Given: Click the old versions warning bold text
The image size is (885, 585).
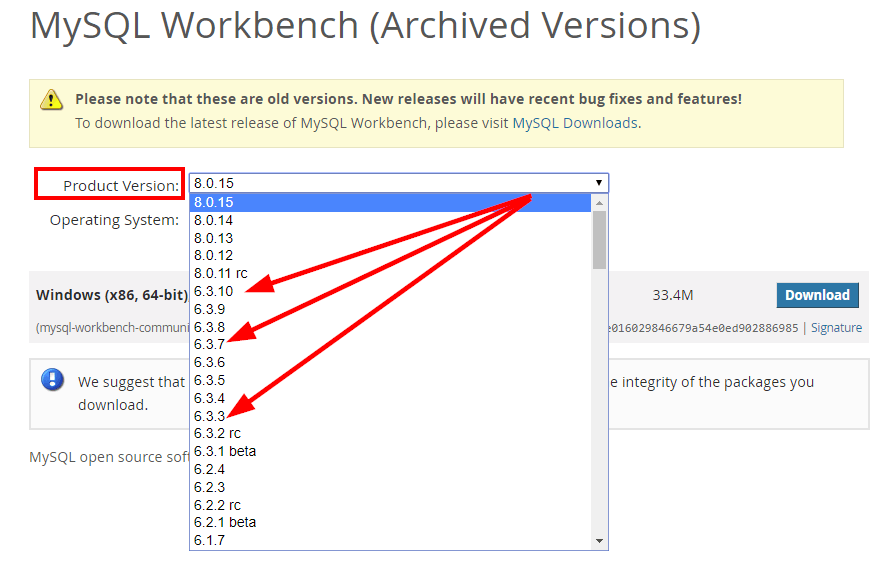Looking at the screenshot, I should point(409,99).
